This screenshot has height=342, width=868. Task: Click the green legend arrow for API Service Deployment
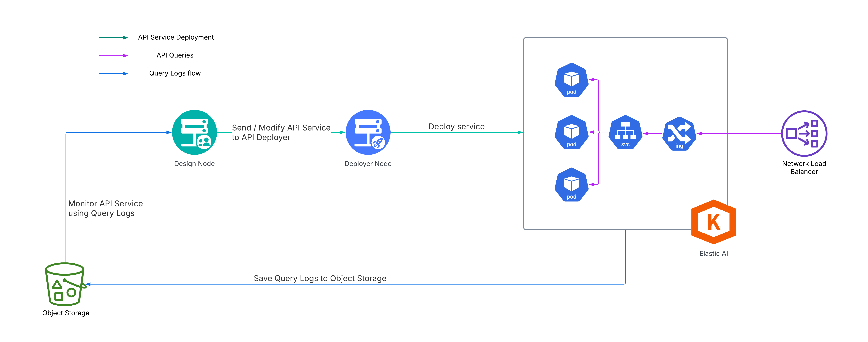click(x=113, y=37)
